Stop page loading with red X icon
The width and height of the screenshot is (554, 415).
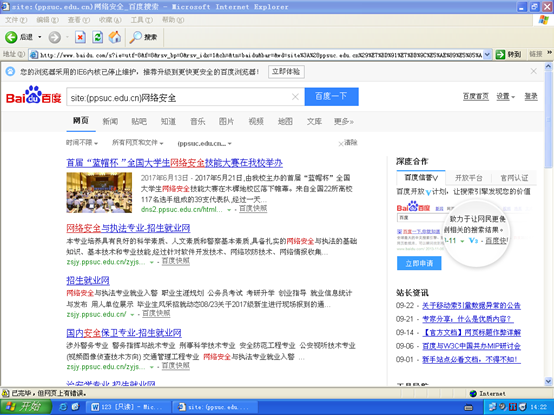point(80,37)
